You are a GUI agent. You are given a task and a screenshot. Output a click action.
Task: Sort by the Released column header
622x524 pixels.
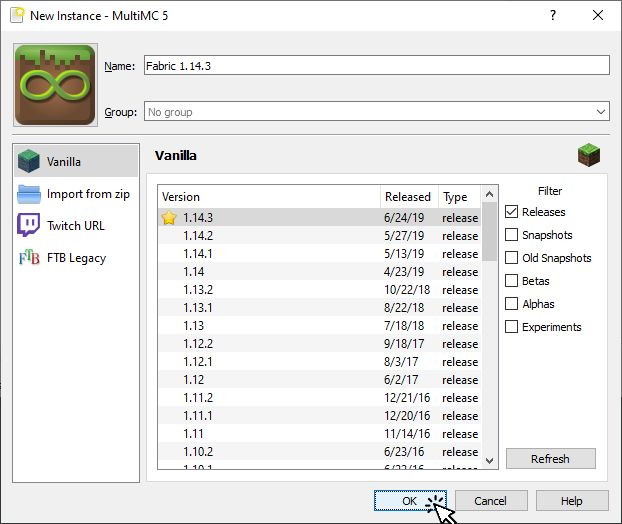409,197
